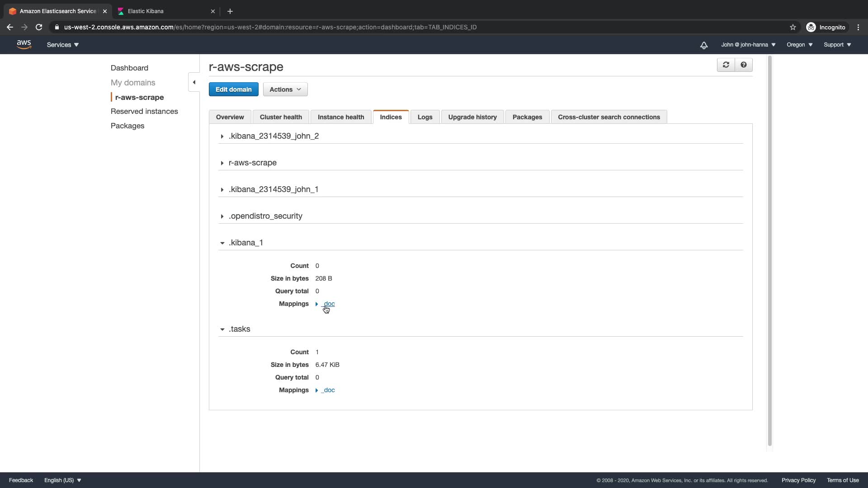Reload the page with browser refresh icon
This screenshot has width=868, height=488.
[39, 27]
